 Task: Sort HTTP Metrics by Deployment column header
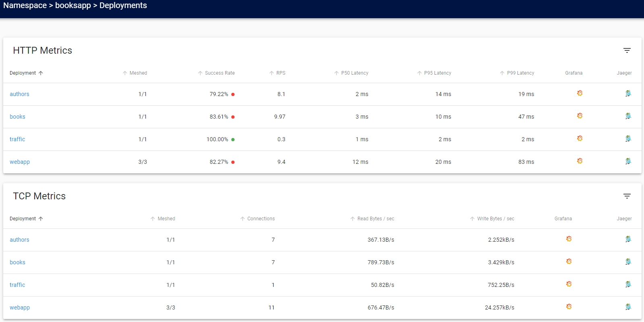click(x=23, y=73)
